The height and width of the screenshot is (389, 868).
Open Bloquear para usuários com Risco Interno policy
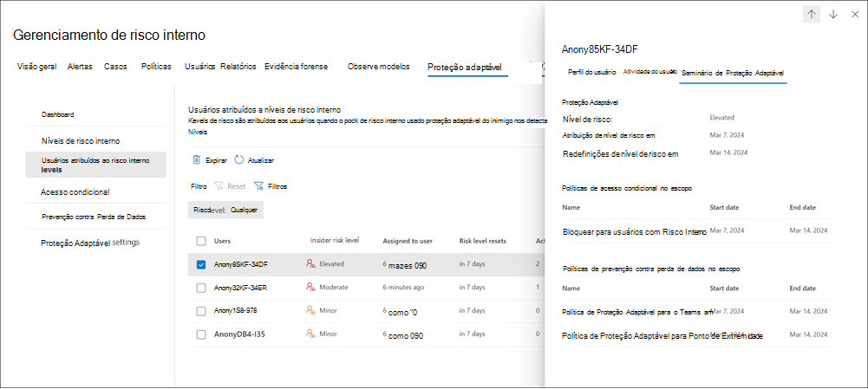coord(634,231)
